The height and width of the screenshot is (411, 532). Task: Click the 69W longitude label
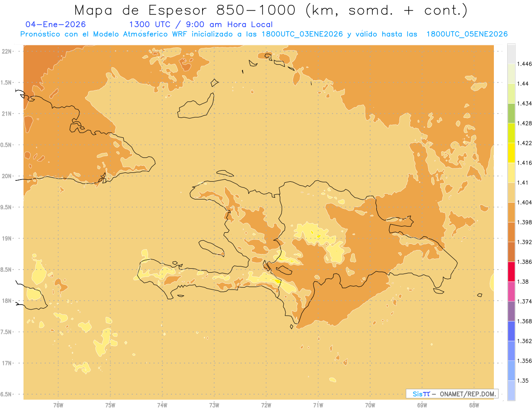point(422,405)
